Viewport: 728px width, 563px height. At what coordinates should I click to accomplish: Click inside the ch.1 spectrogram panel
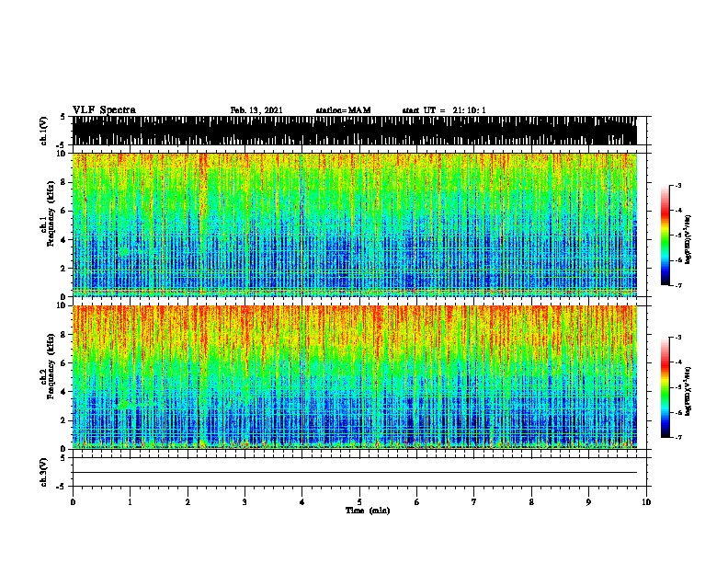pos(355,224)
